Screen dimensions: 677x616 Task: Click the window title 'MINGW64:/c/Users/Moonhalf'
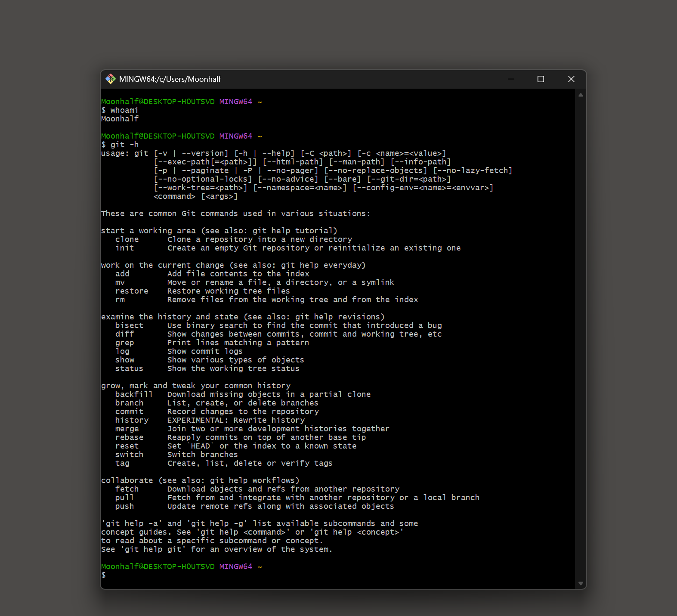170,79
